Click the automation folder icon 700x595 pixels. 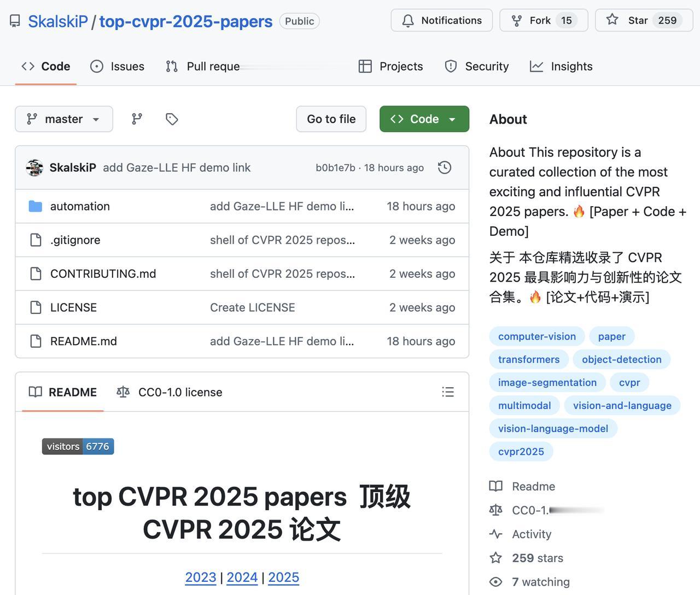[36, 206]
